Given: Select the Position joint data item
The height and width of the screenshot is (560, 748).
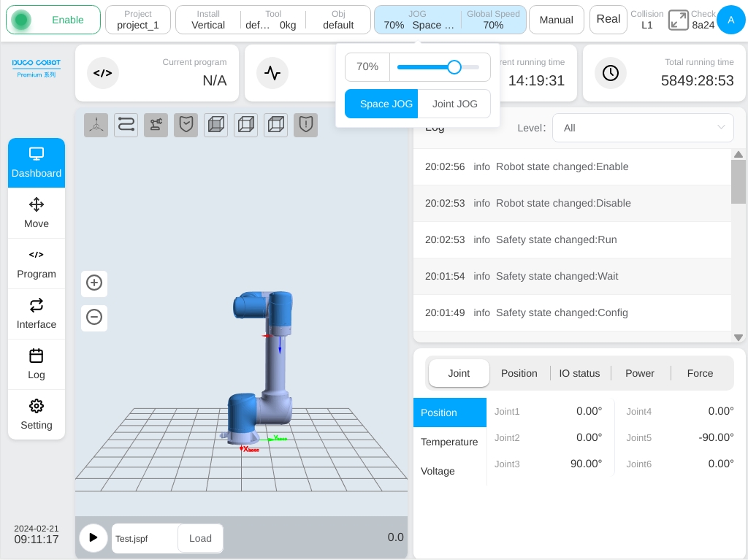Looking at the screenshot, I should pyautogui.click(x=450, y=413).
